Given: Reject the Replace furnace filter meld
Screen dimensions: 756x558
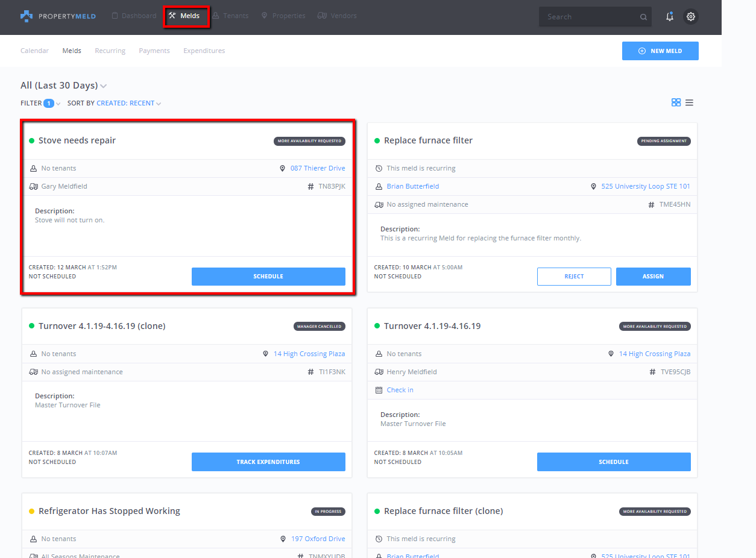Looking at the screenshot, I should (x=574, y=277).
